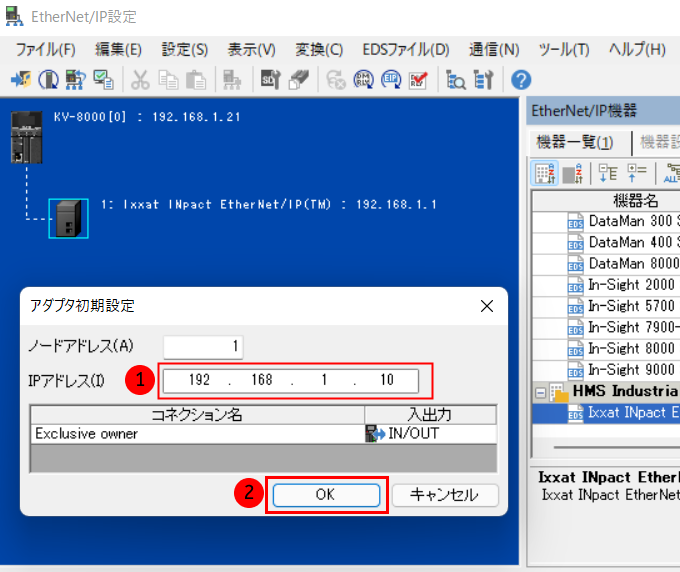Switch to the 機器一覧(1) tab
Image resolution: width=680 pixels, height=572 pixels.
pyautogui.click(x=575, y=142)
